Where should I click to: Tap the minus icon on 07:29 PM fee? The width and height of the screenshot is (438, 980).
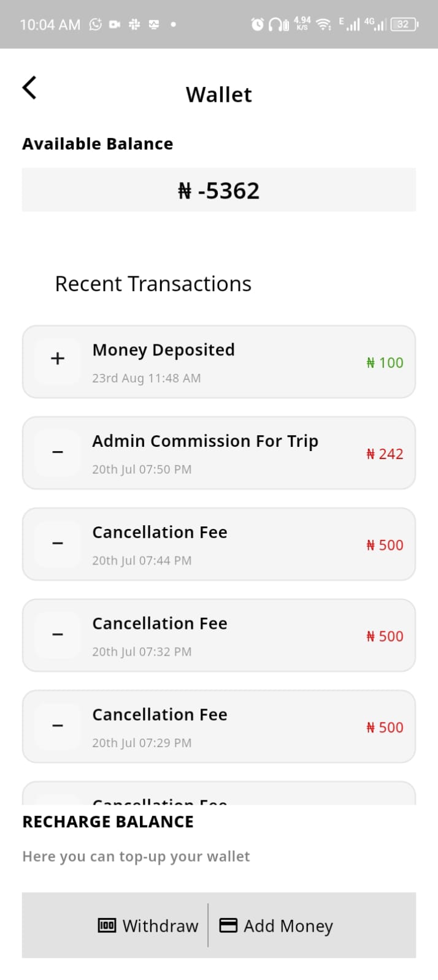[58, 726]
